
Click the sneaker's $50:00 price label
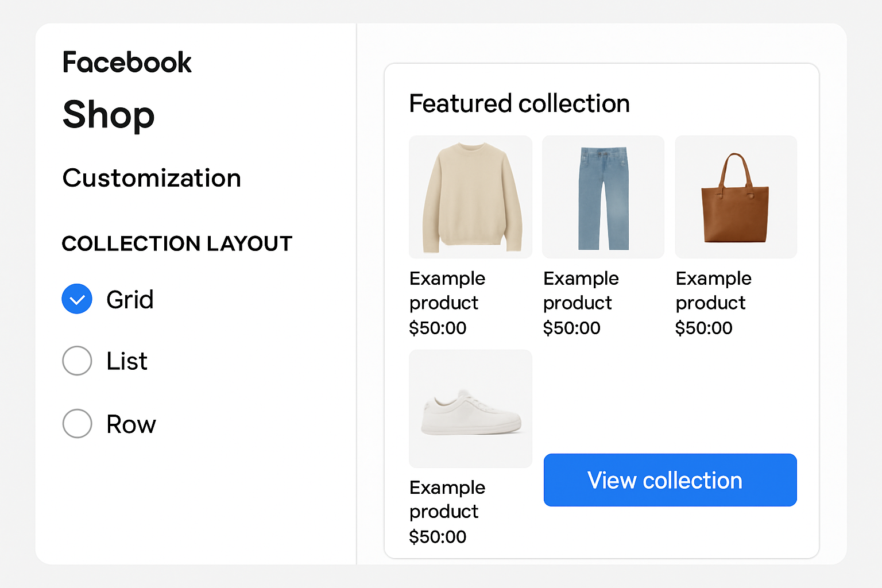pyautogui.click(x=438, y=536)
